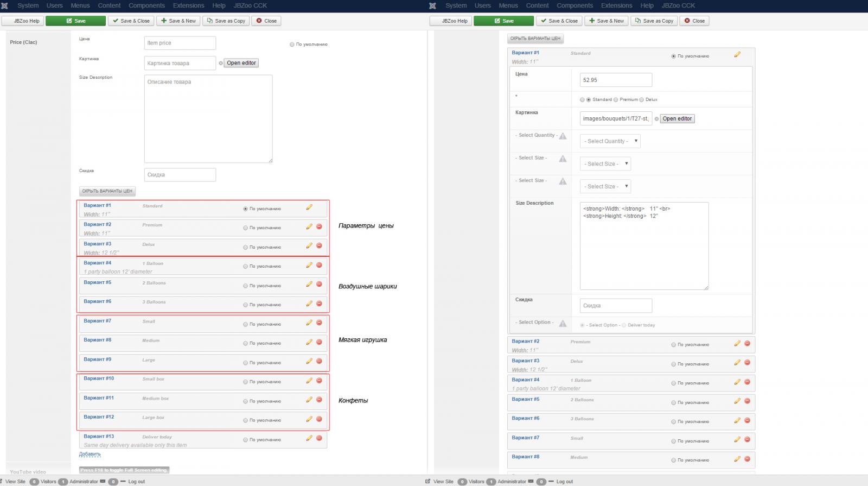The height and width of the screenshot is (486, 868).
Task: Click the Цена field containing 52.95
Action: [615, 80]
